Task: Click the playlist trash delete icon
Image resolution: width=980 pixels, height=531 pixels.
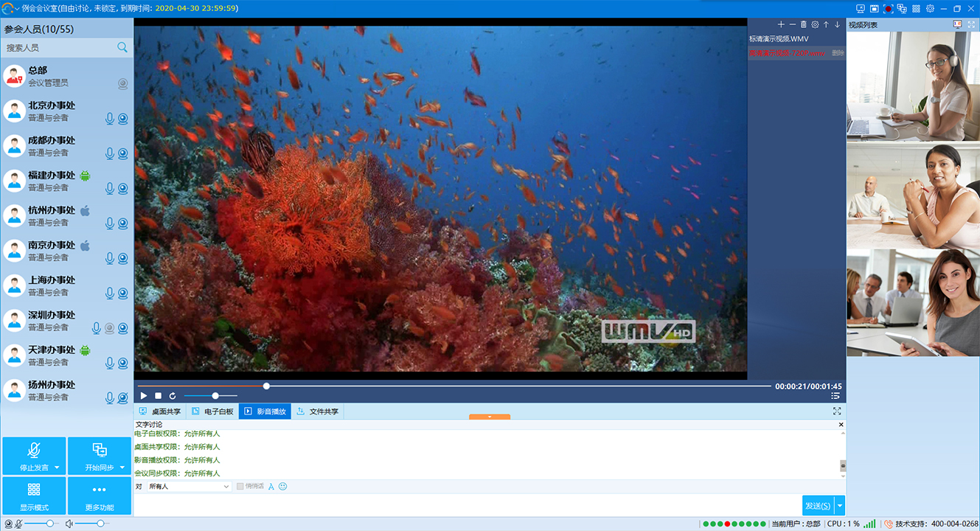Action: click(804, 24)
